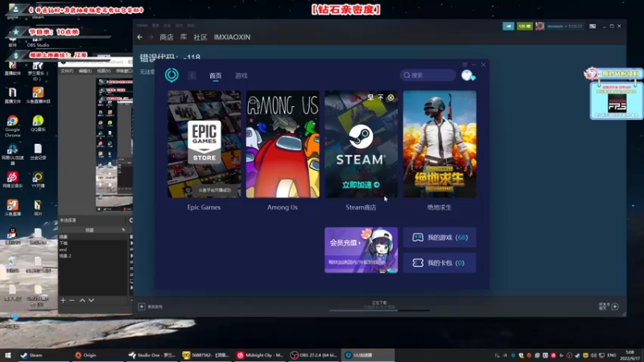Open the 库 menu in Steam
Screen dimensions: 644x362
(184, 37)
